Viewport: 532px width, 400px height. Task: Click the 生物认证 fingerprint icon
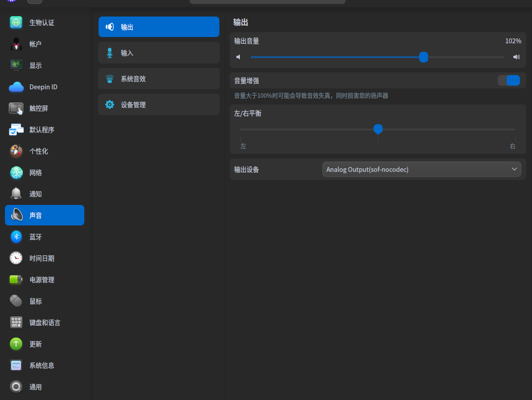pos(16,22)
